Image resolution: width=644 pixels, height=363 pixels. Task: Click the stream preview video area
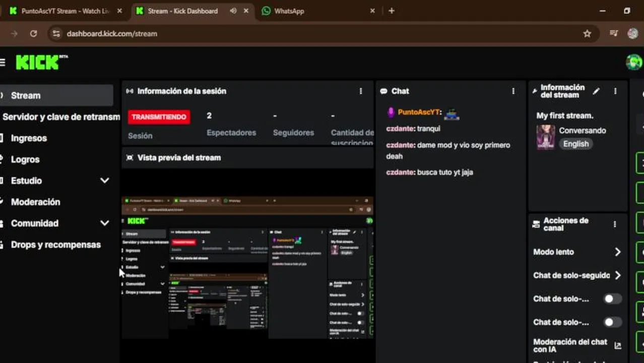pos(247,267)
